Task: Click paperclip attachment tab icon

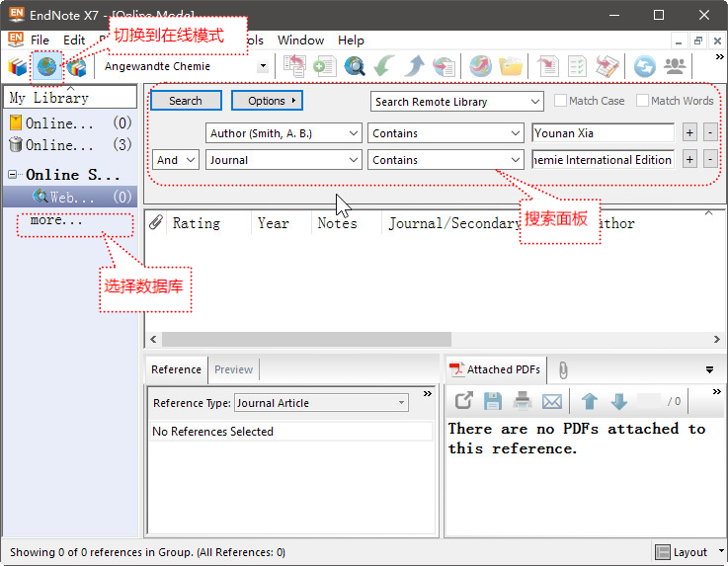Action: (x=563, y=370)
